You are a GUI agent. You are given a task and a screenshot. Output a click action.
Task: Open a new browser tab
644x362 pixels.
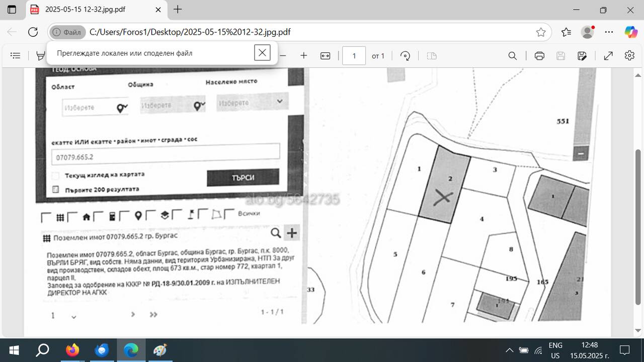tap(178, 10)
